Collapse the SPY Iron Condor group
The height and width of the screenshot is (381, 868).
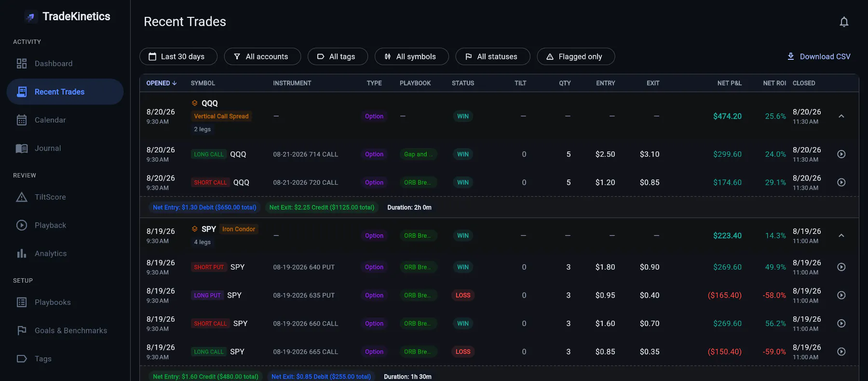coord(841,235)
